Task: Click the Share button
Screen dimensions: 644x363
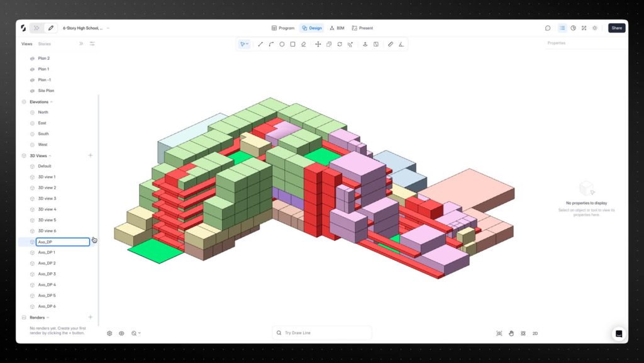Action: pyautogui.click(x=616, y=28)
